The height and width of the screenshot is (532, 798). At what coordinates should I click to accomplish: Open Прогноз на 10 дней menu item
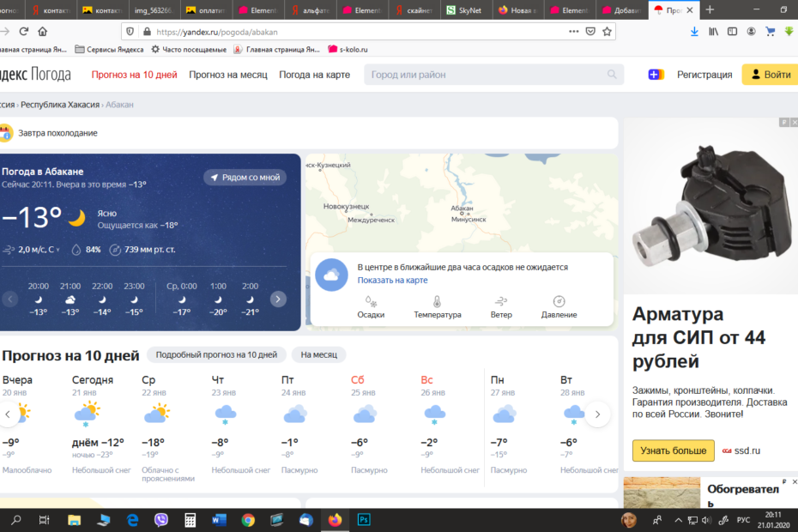pos(135,75)
